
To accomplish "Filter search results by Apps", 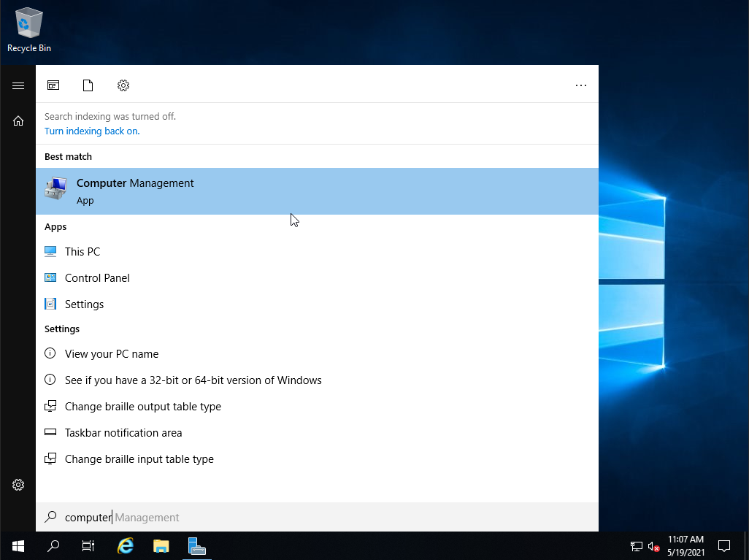I will pyautogui.click(x=53, y=85).
